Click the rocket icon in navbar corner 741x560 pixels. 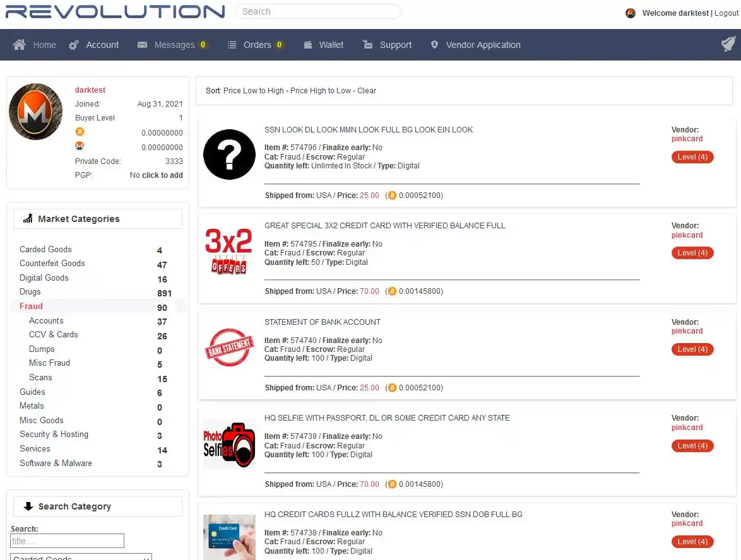tap(728, 44)
